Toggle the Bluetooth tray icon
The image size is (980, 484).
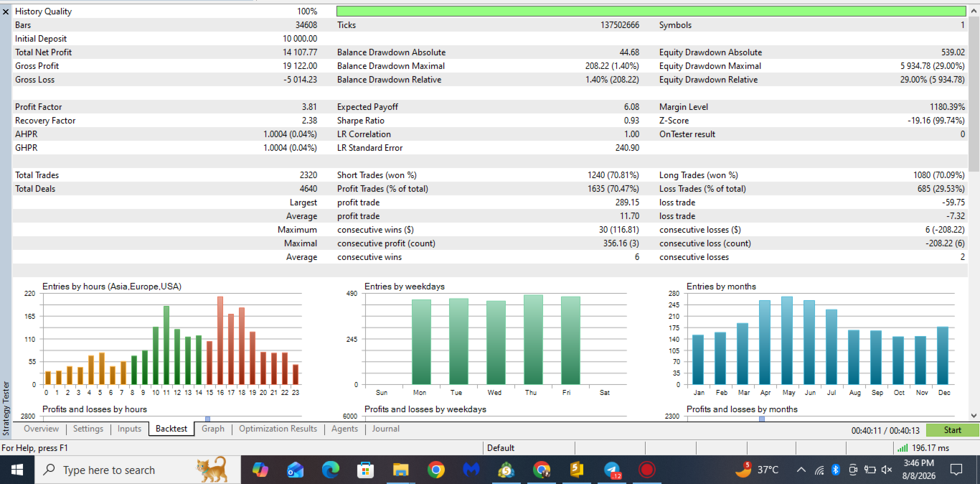click(x=835, y=470)
